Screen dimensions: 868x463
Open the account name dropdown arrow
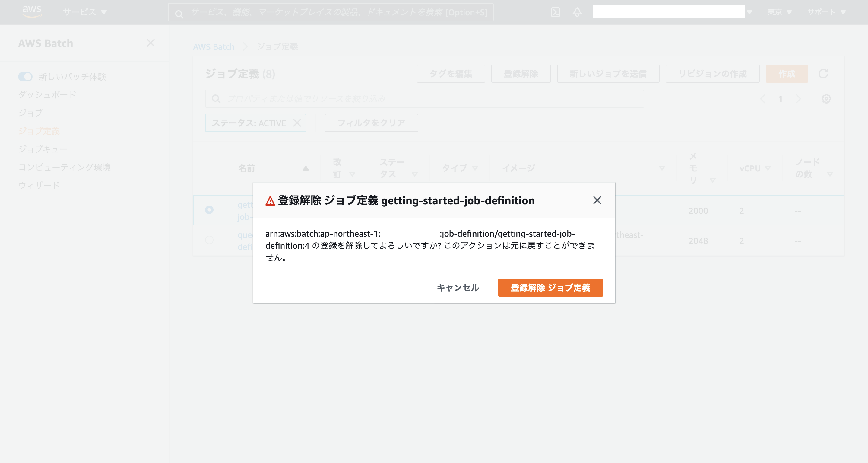coord(749,12)
